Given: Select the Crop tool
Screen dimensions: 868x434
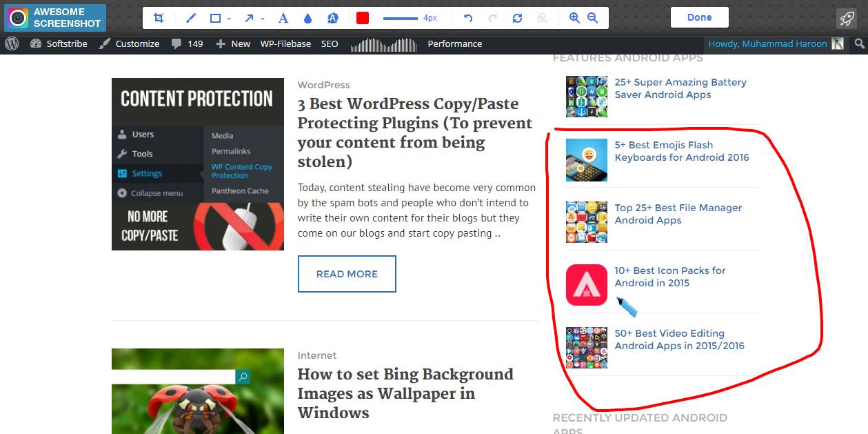Looking at the screenshot, I should 159,18.
